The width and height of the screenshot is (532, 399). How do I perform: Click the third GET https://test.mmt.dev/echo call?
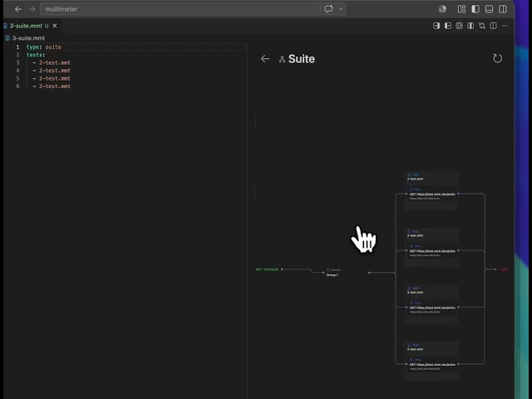[x=432, y=308]
